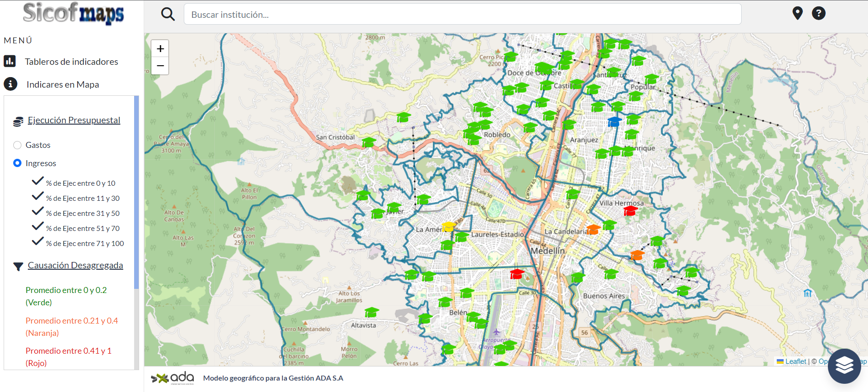Zoom in the map with plus button

point(160,49)
